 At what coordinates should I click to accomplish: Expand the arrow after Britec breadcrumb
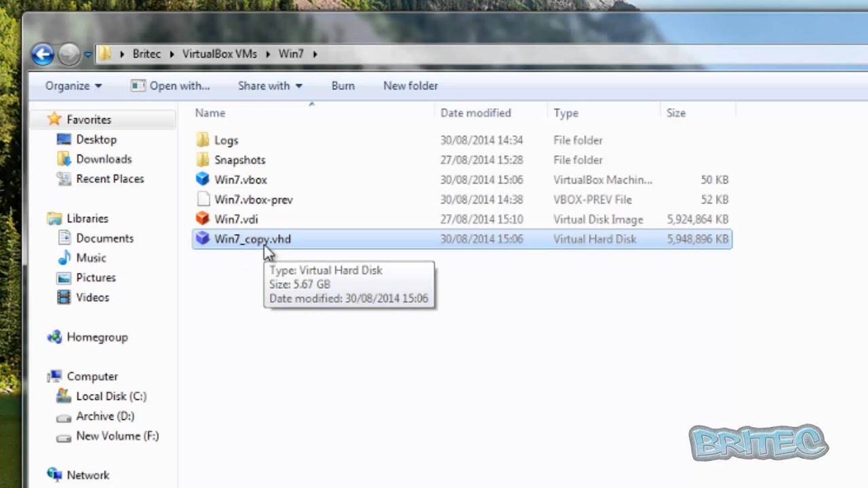click(172, 54)
